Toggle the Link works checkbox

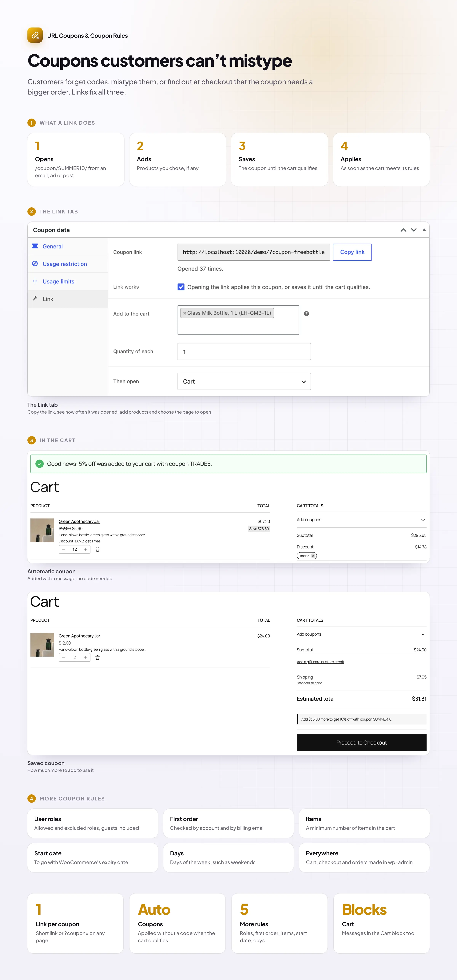click(181, 287)
